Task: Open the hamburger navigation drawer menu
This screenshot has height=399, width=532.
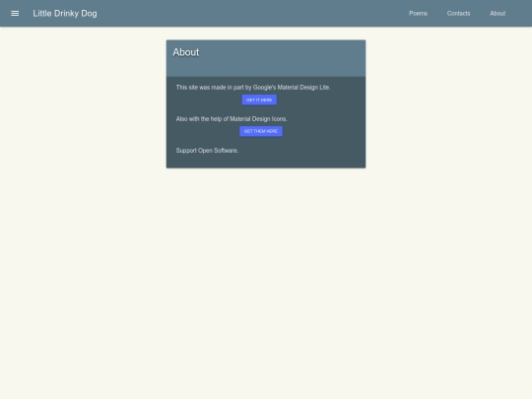Action: 15,14
